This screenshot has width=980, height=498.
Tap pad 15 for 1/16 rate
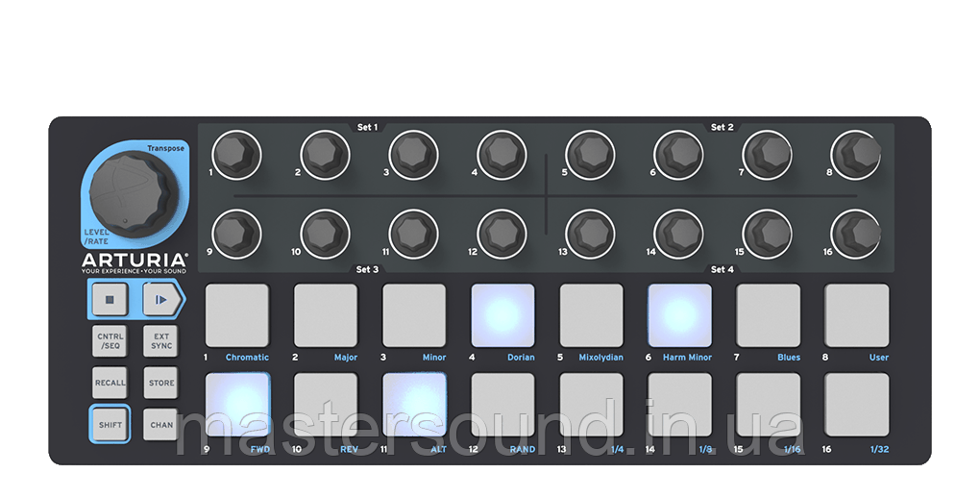coord(768,405)
